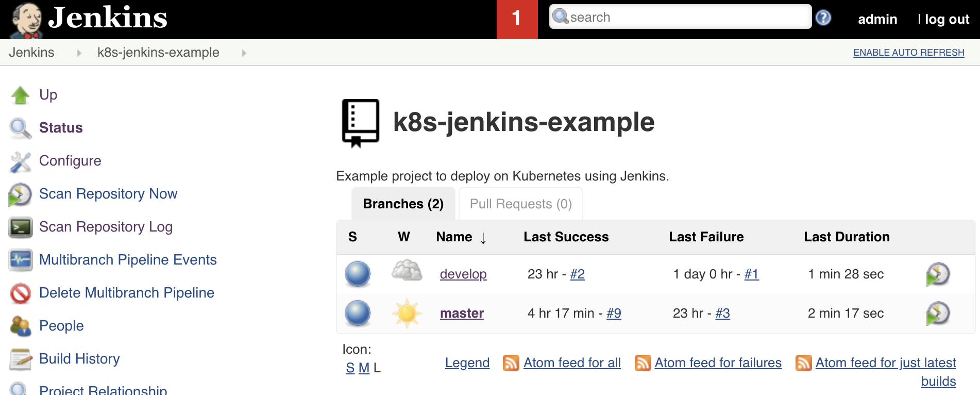The image size is (980, 395).
Task: Click the Status magnifier icon
Action: (x=20, y=128)
